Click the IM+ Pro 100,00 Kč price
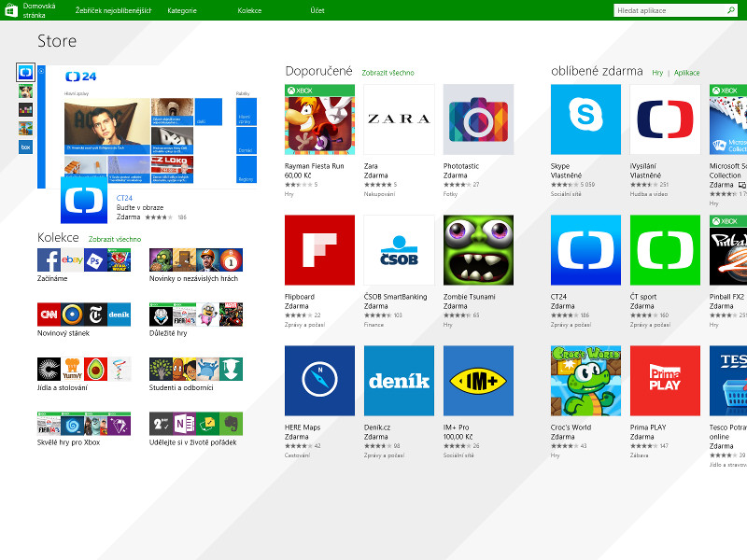This screenshot has width=747, height=560. click(458, 437)
